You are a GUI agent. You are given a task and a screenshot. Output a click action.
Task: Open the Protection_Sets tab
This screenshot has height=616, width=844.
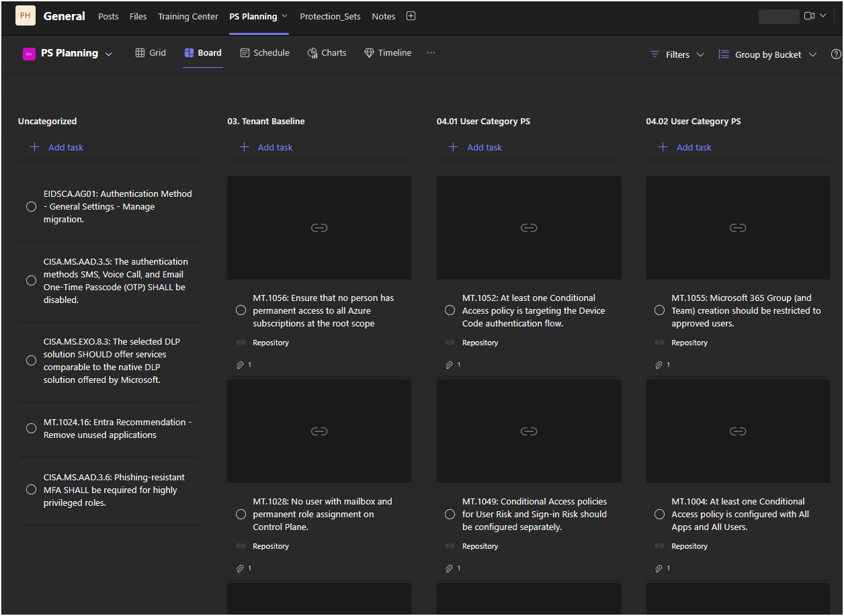pos(330,16)
